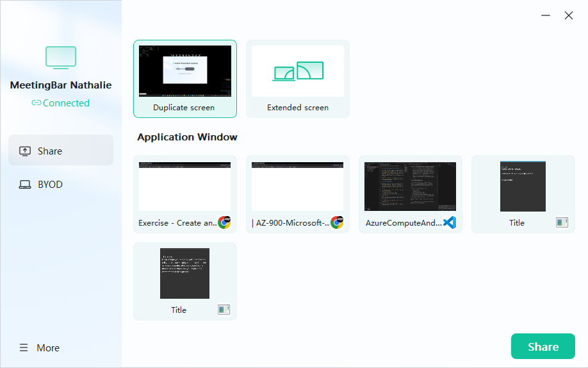Pick the AZ-900-Microsoft window thumbnail
Image resolution: width=588 pixels, height=368 pixels.
click(x=297, y=187)
